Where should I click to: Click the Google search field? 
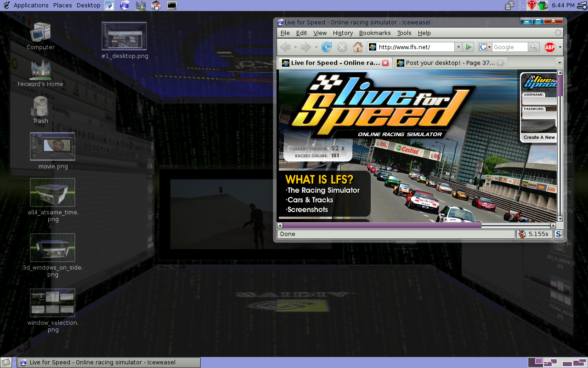[x=510, y=47]
